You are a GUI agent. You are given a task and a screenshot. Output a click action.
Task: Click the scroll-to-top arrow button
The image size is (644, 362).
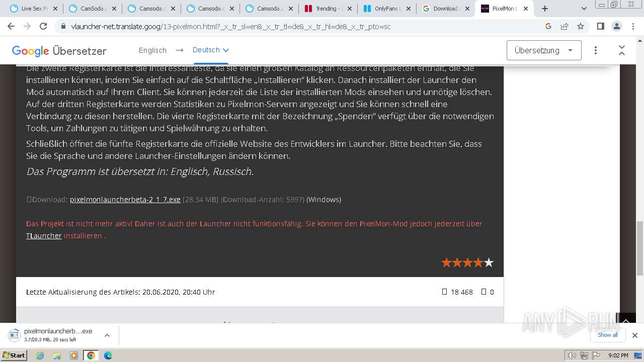pos(626,321)
